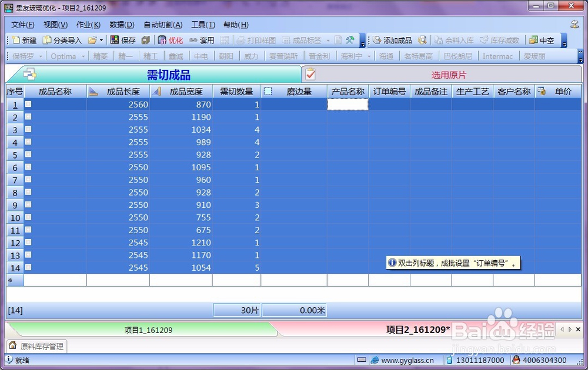Click the 保存 save button

123,40
